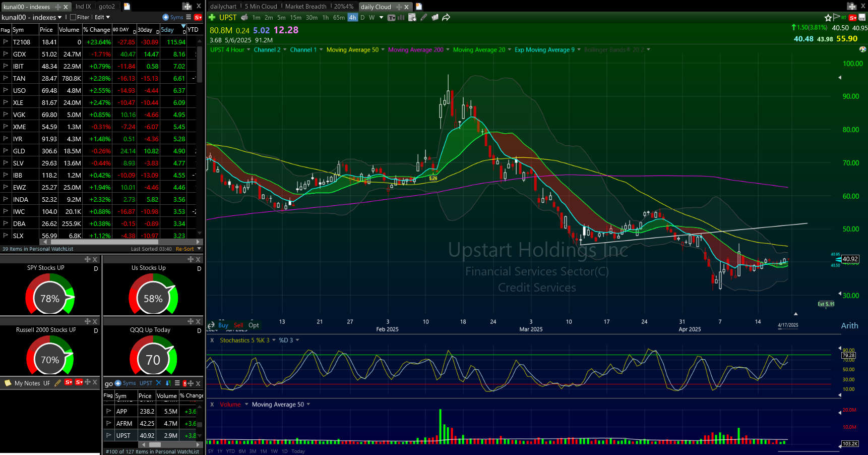The image size is (868, 455).
Task: Switch to the goto2 tab
Action: (107, 7)
